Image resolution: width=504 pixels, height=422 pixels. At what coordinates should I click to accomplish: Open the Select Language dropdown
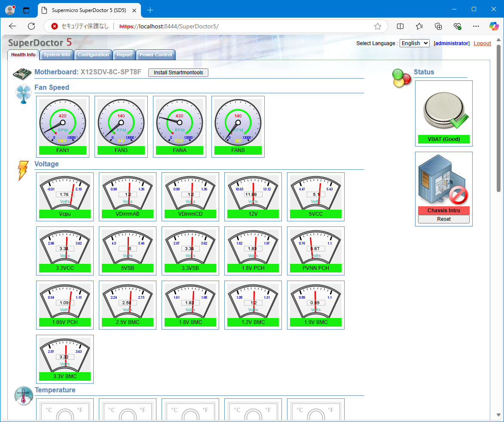(414, 43)
